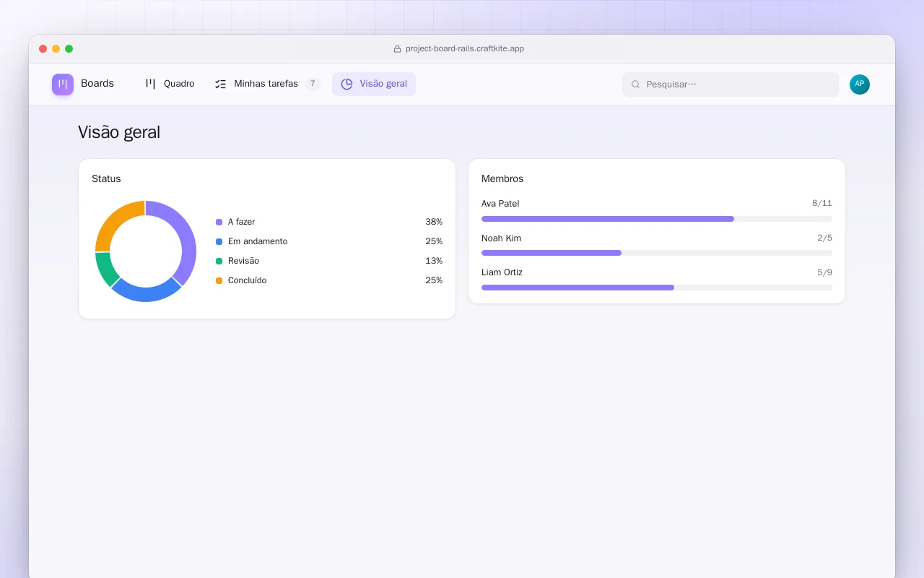Viewport: 924px width, 578px height.
Task: Click the Minhas tarefas checklist icon
Action: pos(221,84)
